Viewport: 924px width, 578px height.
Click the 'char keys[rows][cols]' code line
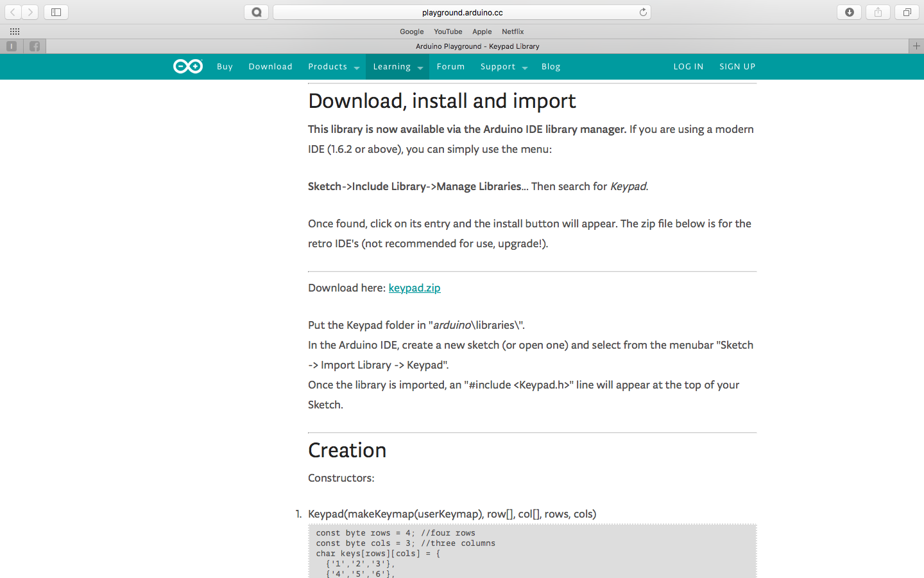coord(378,554)
